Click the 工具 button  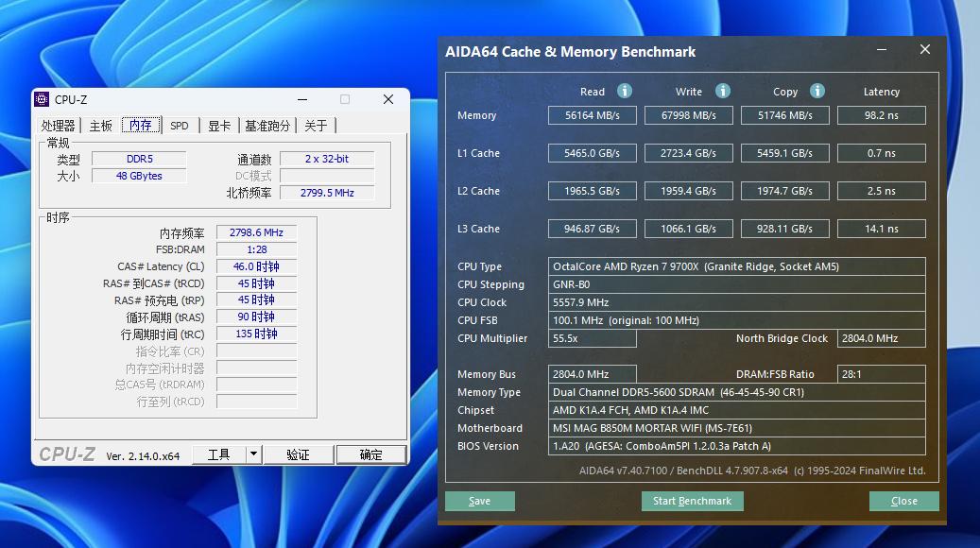pos(218,454)
